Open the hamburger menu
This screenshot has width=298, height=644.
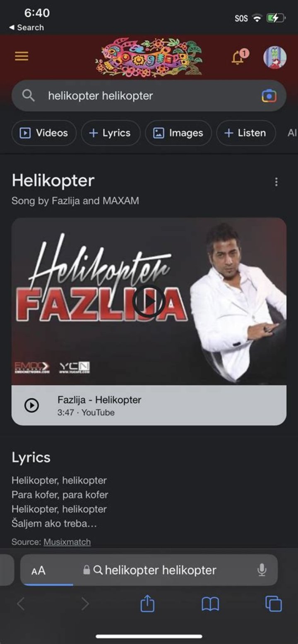[22, 56]
